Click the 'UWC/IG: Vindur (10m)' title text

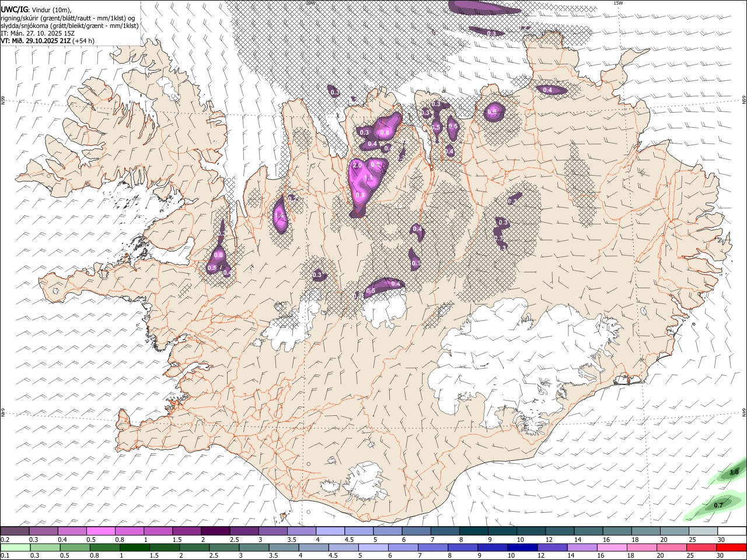click(36, 9)
